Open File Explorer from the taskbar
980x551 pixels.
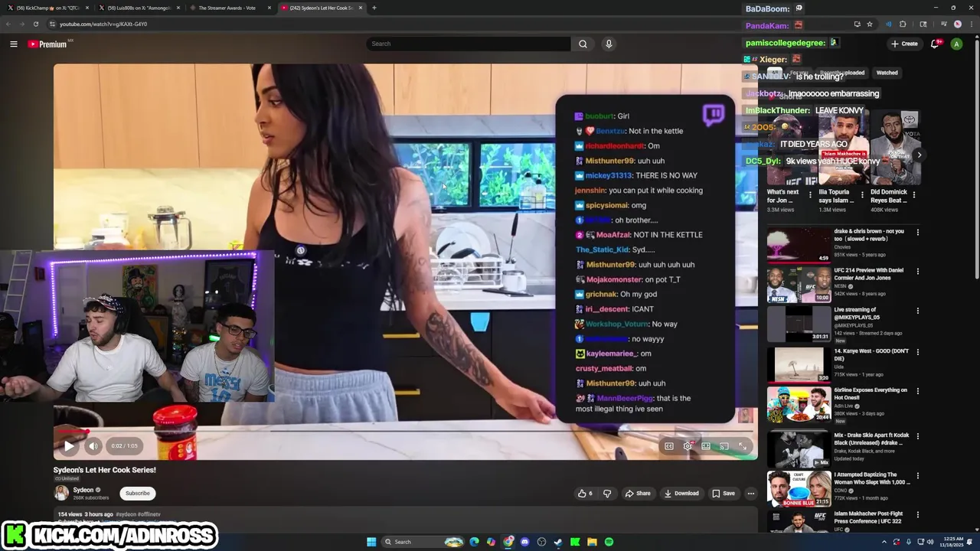point(592,542)
